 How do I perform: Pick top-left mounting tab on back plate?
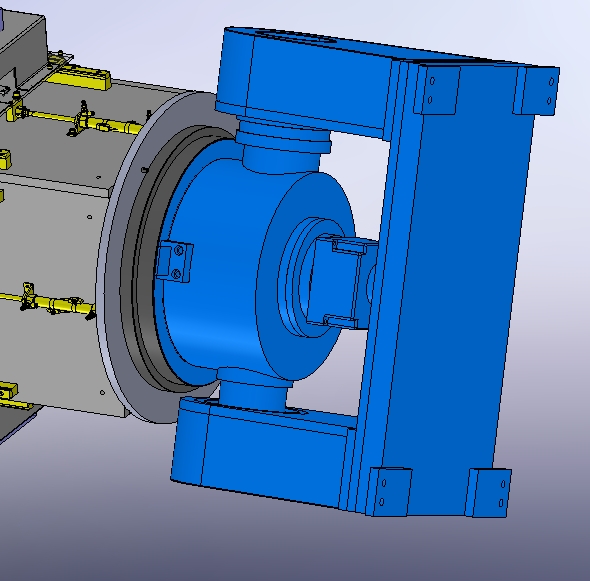436,90
